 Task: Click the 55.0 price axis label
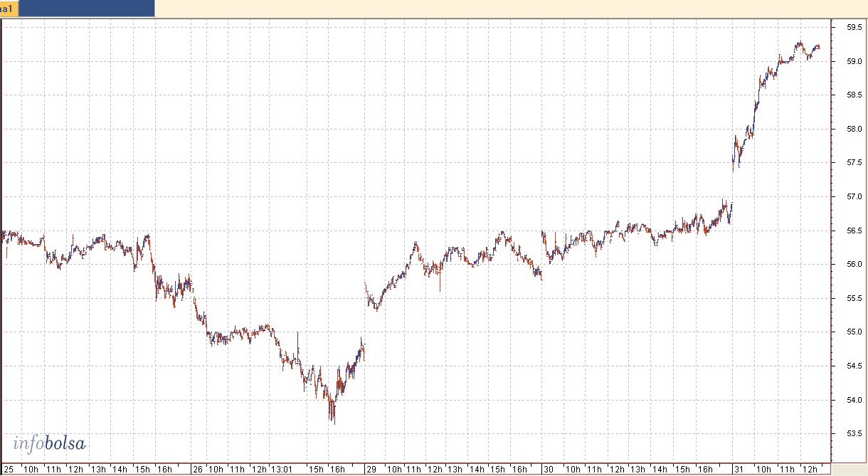[854, 332]
